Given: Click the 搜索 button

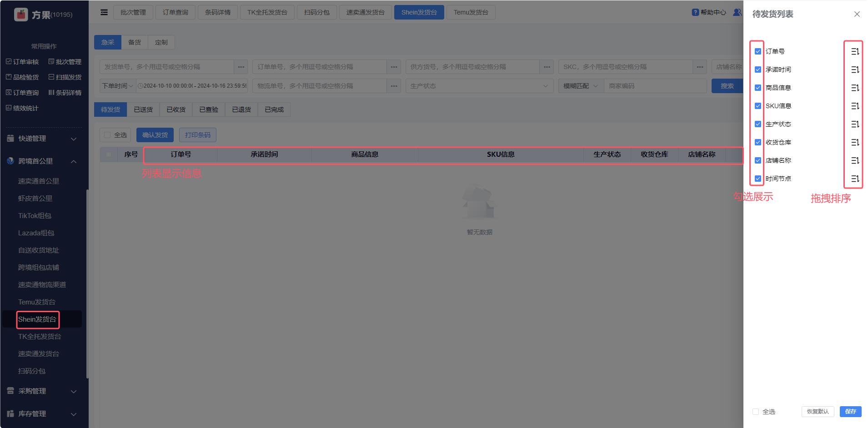Looking at the screenshot, I should click(727, 86).
